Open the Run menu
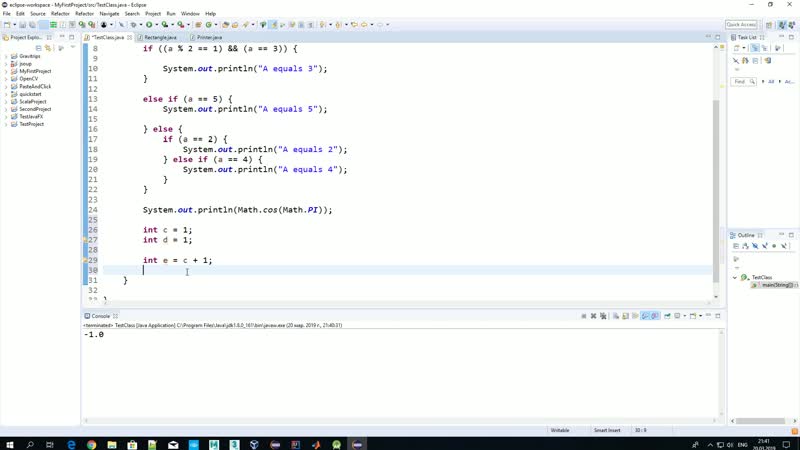 [171, 14]
